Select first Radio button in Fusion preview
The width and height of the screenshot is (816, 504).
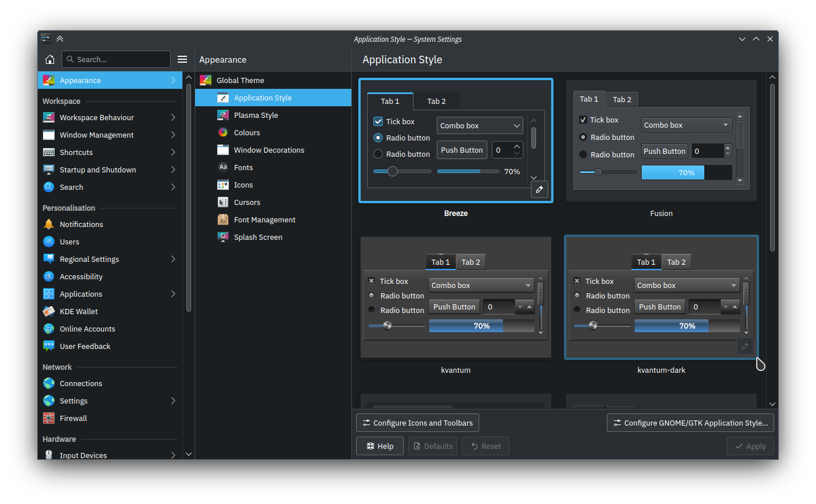click(583, 137)
